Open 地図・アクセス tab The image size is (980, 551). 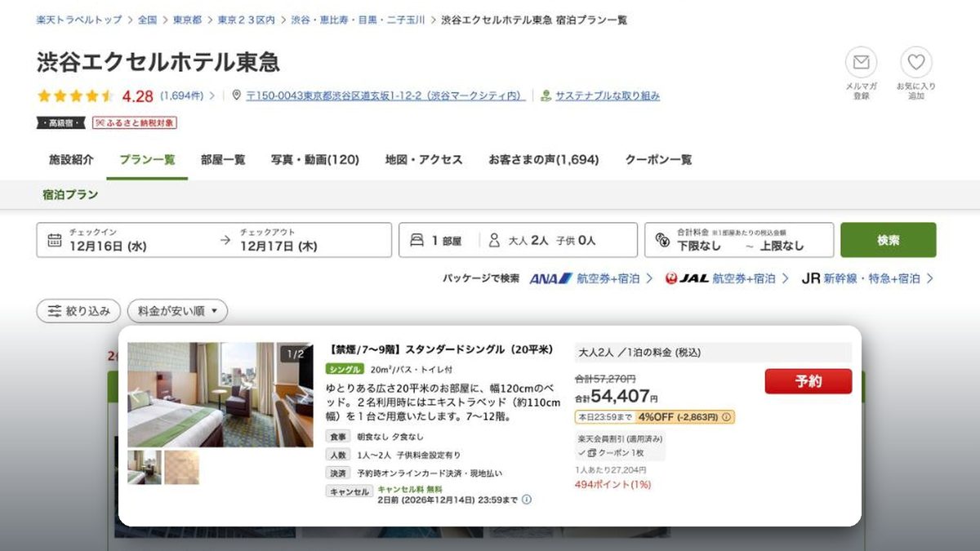[424, 160]
